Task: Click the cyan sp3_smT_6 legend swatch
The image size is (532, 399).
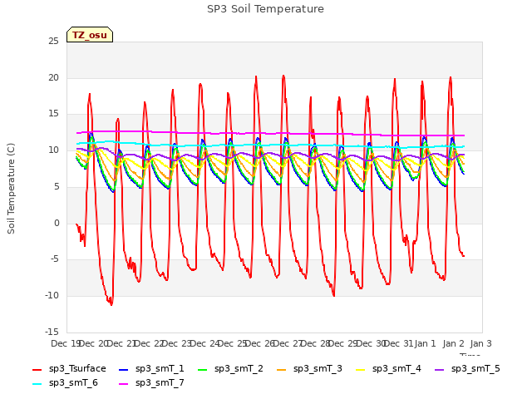Action: coord(37,384)
